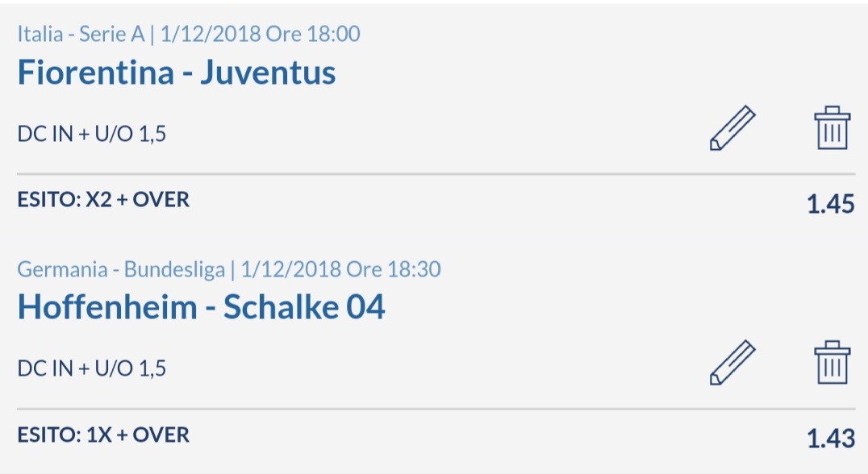Tap ESITO: 1X + OVER outcome
This screenshot has width=868, height=474.
(x=103, y=434)
